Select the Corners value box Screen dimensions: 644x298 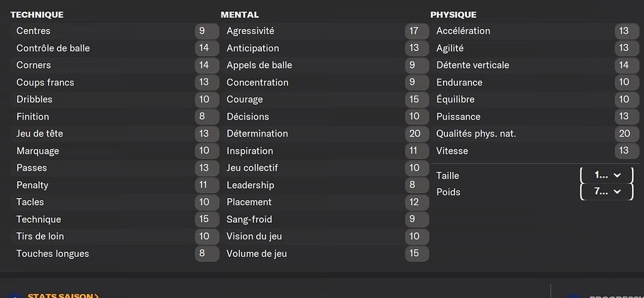tap(207, 65)
